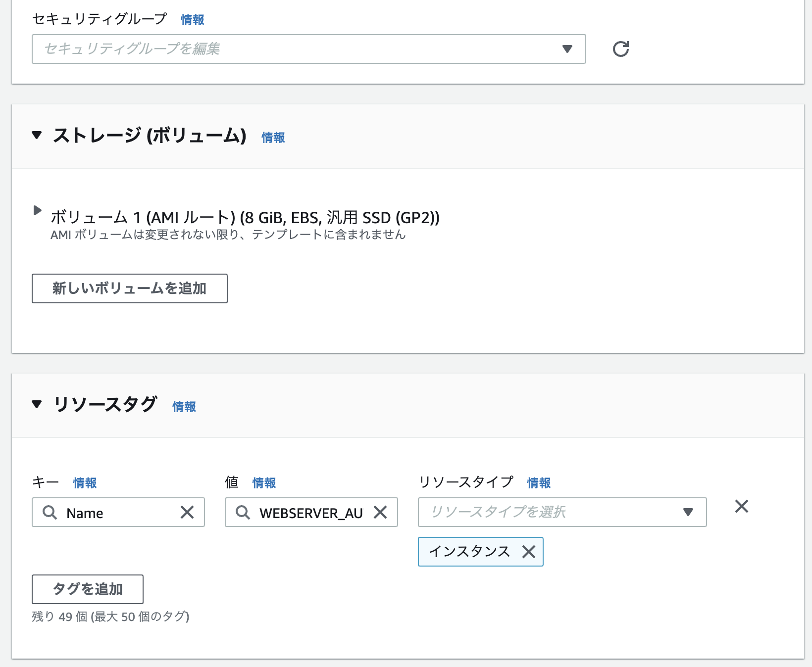
Task: Remove the インスタンス resource type chip
Action: coord(528,552)
